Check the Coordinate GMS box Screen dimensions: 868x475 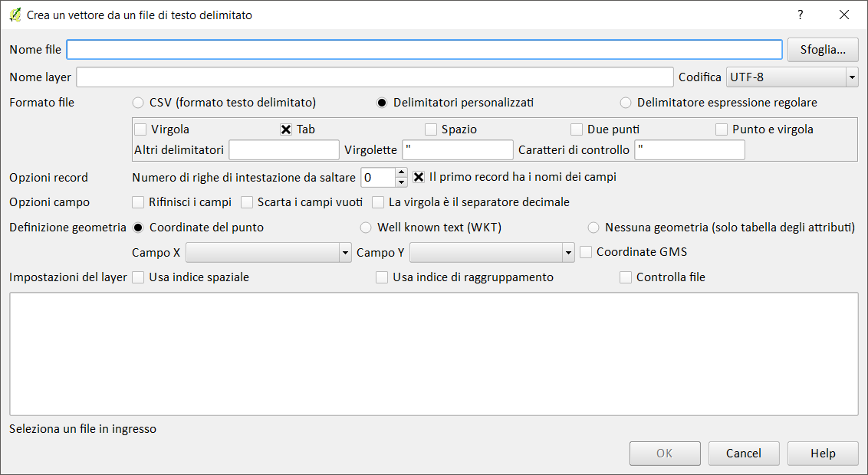click(x=587, y=252)
